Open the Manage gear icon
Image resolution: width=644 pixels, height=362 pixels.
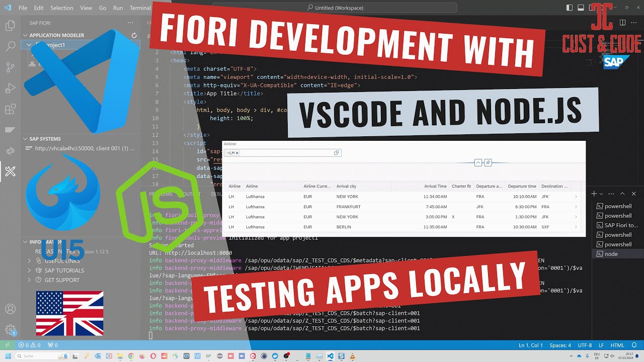[10, 330]
